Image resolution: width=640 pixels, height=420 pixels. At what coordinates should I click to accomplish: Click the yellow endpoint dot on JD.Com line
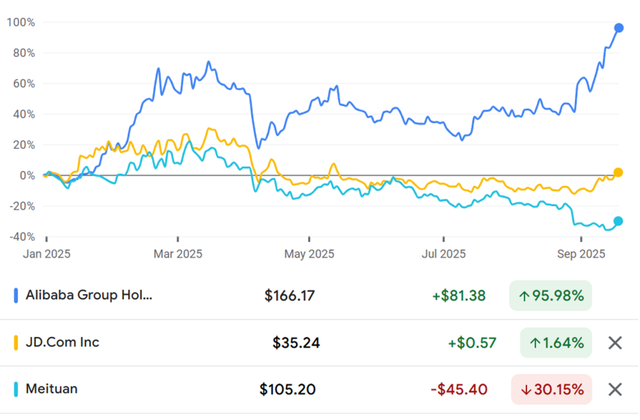point(618,173)
